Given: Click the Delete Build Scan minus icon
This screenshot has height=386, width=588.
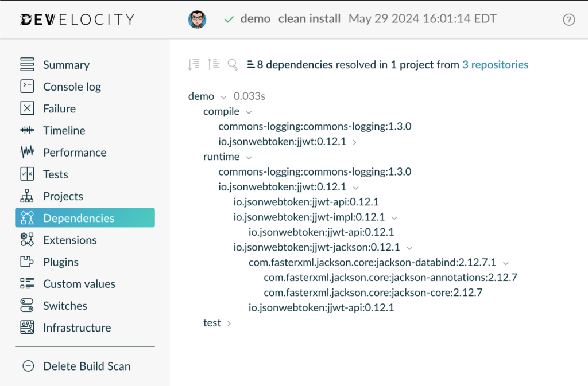Looking at the screenshot, I should pyautogui.click(x=28, y=366).
